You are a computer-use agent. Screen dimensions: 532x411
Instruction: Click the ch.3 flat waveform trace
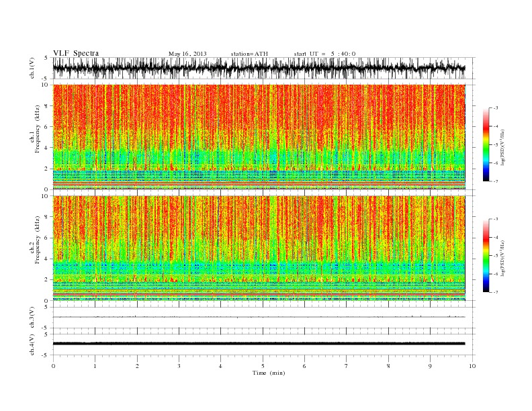259,317
